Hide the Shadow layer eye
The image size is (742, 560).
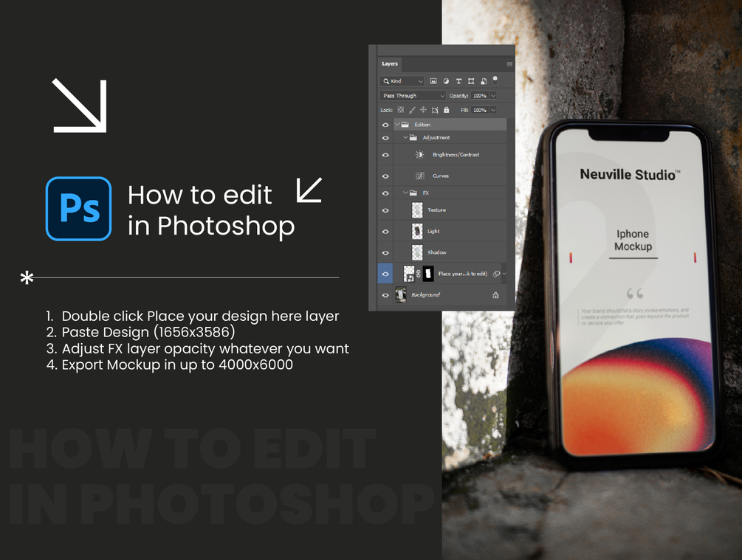[x=385, y=253]
